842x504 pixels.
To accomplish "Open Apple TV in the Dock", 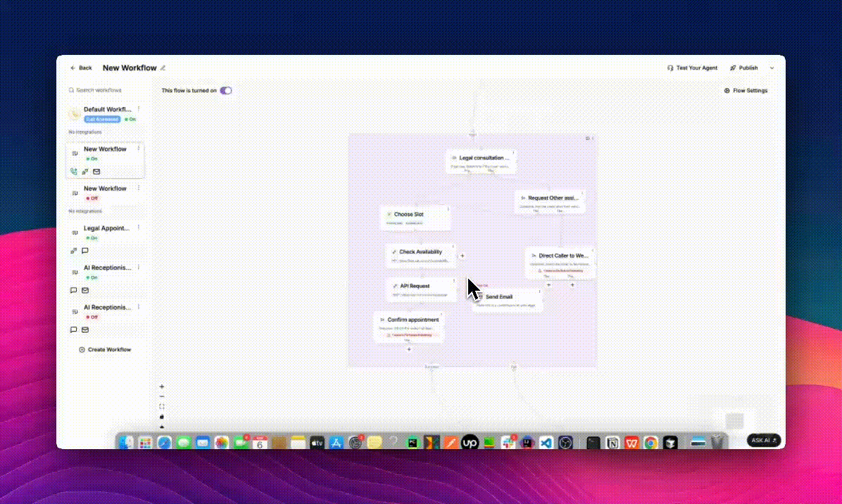I will click(x=317, y=443).
